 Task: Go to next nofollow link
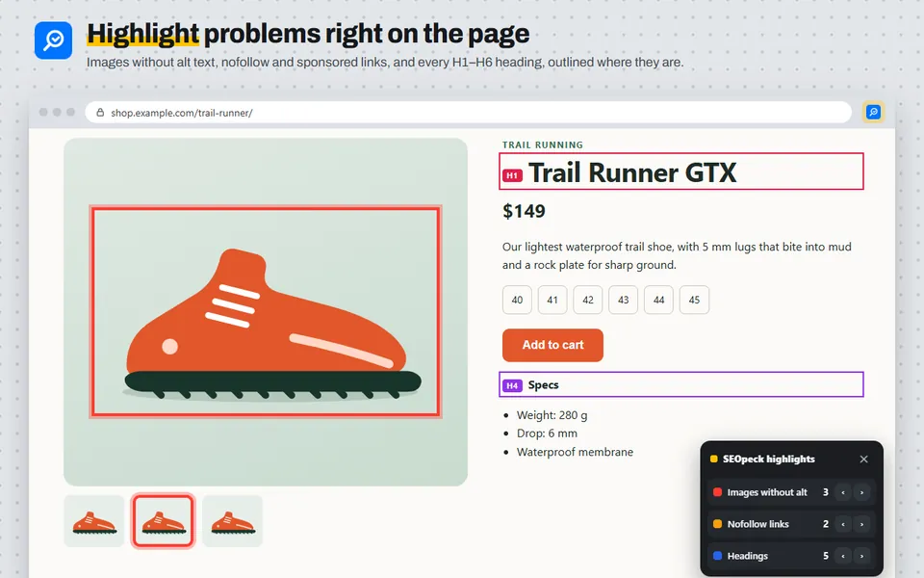click(861, 524)
